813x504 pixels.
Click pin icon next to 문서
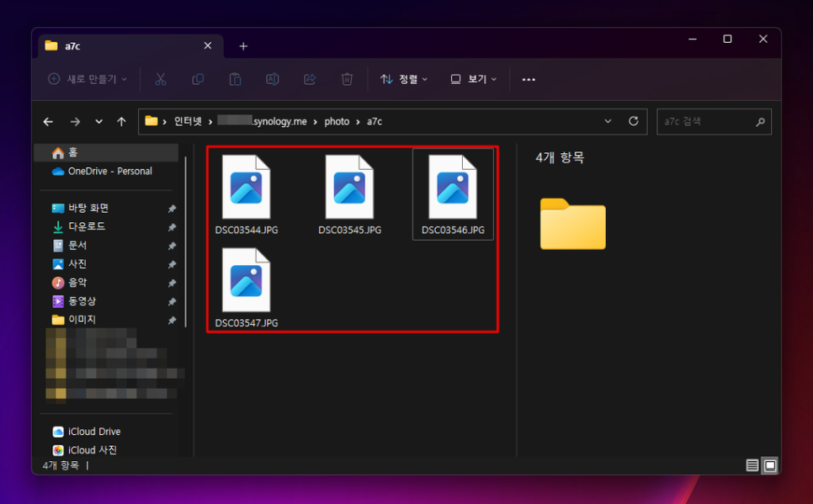click(172, 246)
